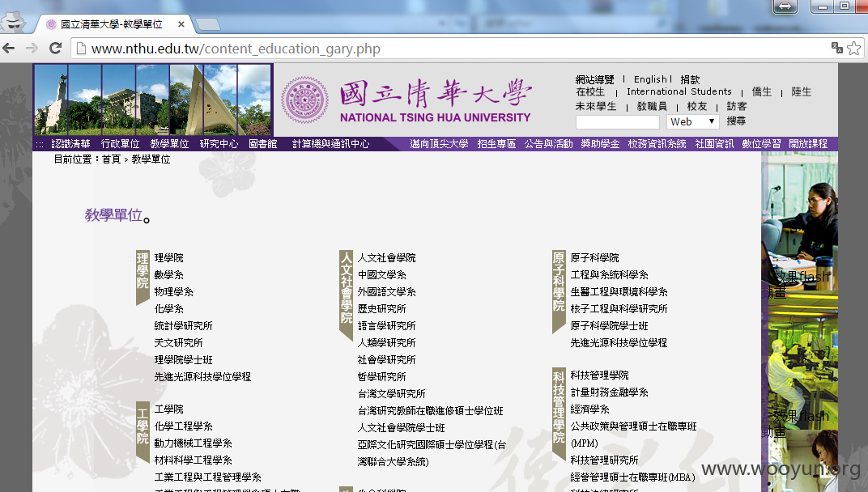This screenshot has width=868, height=492.
Task: Click the campus photo banner
Action: 153,100
